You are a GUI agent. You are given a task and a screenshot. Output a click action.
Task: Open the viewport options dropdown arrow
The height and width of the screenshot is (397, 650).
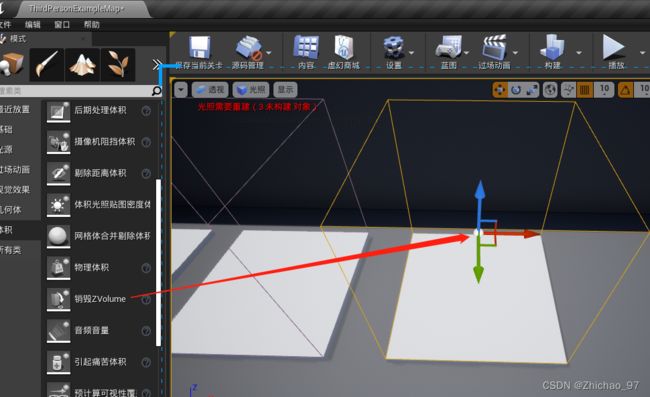coord(181,90)
